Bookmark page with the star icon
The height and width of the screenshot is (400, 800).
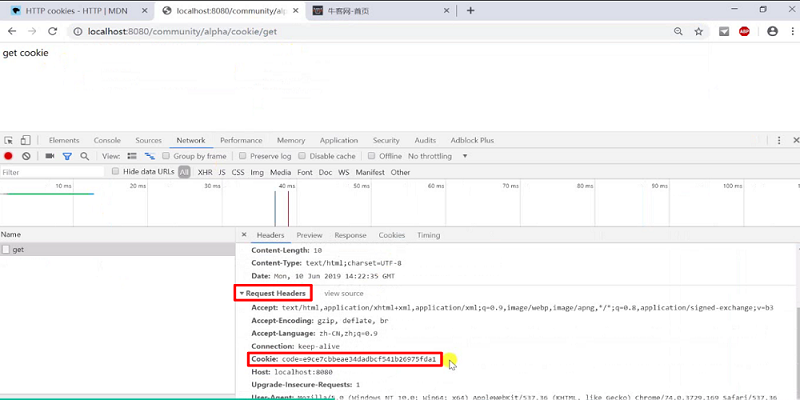click(x=698, y=32)
